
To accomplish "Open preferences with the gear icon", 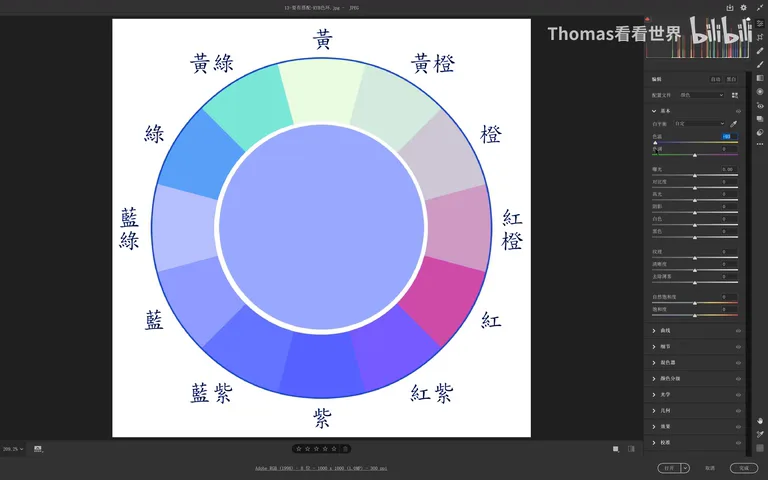I will 744,7.
